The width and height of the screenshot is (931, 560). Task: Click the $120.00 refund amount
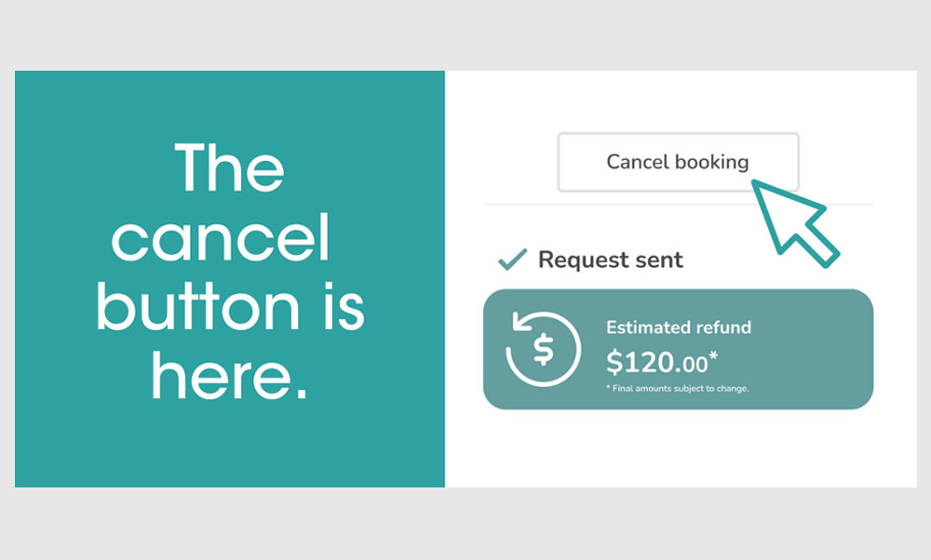[657, 362]
